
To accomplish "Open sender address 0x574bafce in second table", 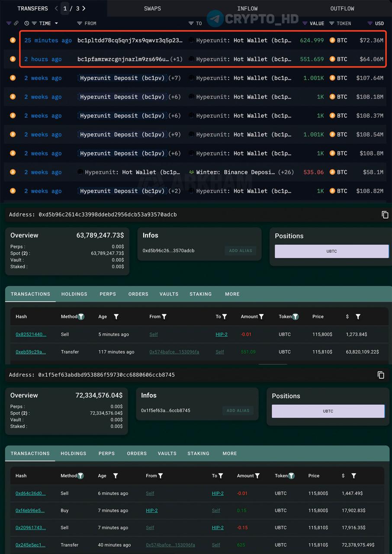I will [x=170, y=545].
